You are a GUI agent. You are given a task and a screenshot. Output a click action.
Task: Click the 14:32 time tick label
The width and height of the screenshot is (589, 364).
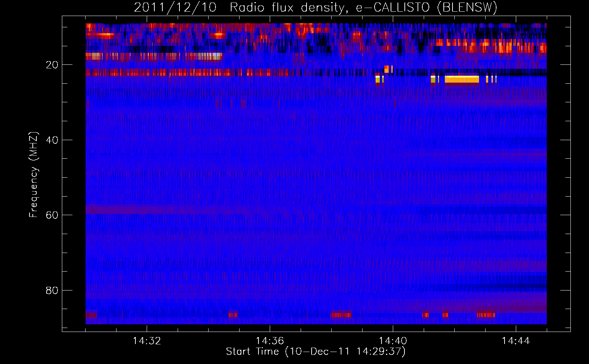point(147,341)
